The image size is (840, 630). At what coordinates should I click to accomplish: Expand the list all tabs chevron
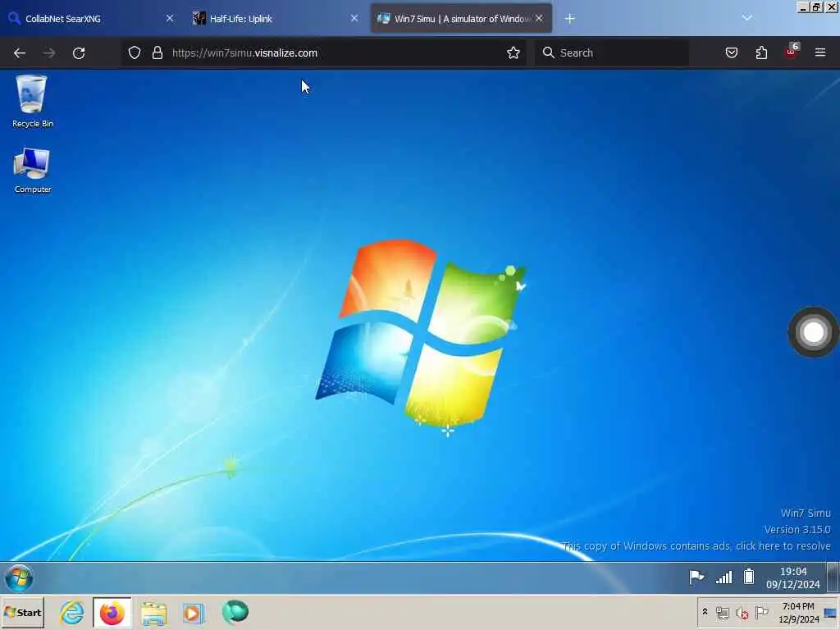[x=746, y=18]
